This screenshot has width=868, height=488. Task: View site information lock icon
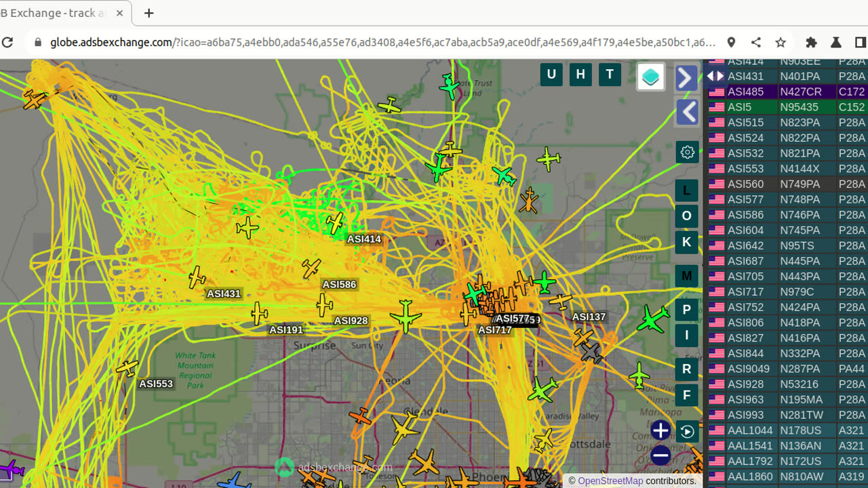tap(37, 42)
